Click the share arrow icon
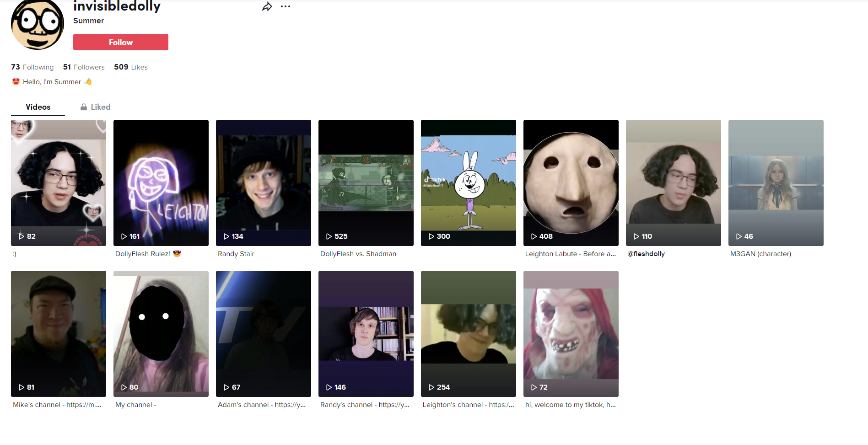This screenshot has width=868, height=445. click(267, 6)
